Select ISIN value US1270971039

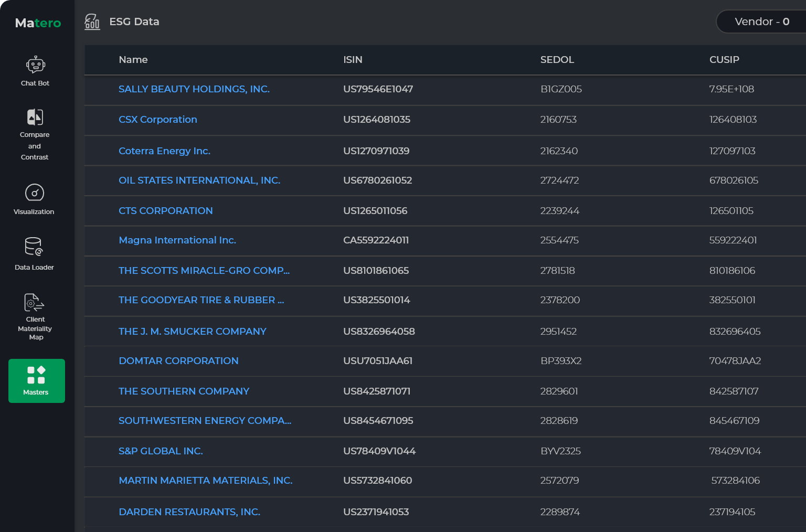pyautogui.click(x=376, y=151)
